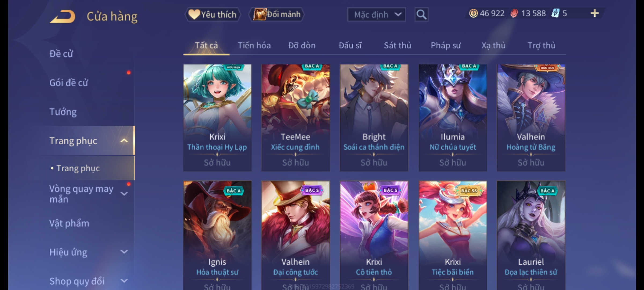Switch to the Sát thủ tab

tap(397, 45)
